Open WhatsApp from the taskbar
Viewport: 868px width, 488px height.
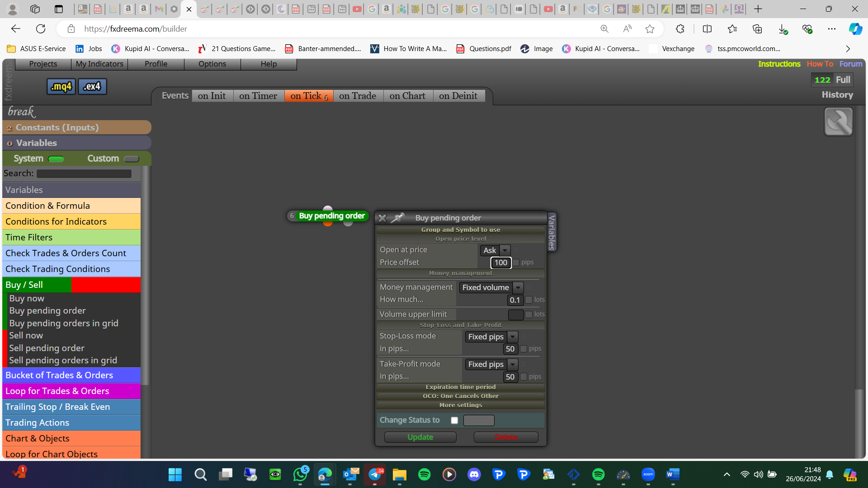[x=300, y=474]
